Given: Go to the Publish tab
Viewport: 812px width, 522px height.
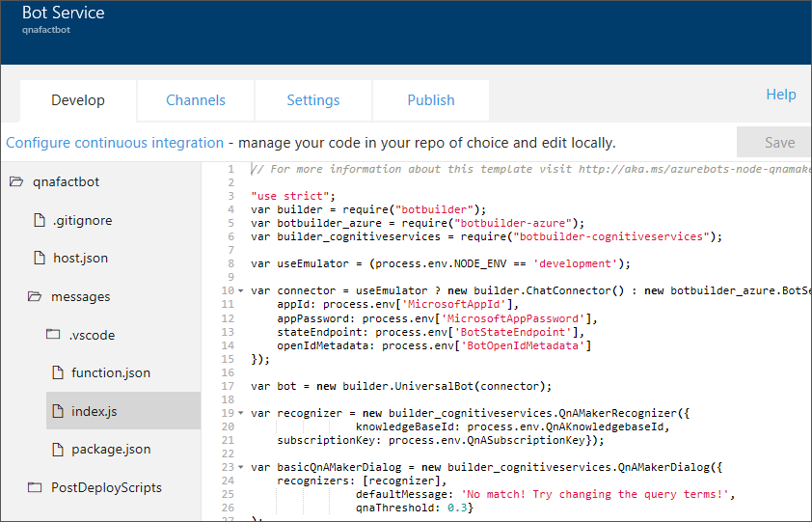Looking at the screenshot, I should [x=431, y=100].
